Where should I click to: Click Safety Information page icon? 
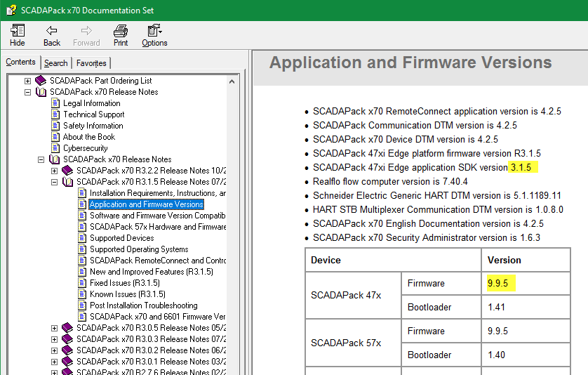tap(55, 126)
